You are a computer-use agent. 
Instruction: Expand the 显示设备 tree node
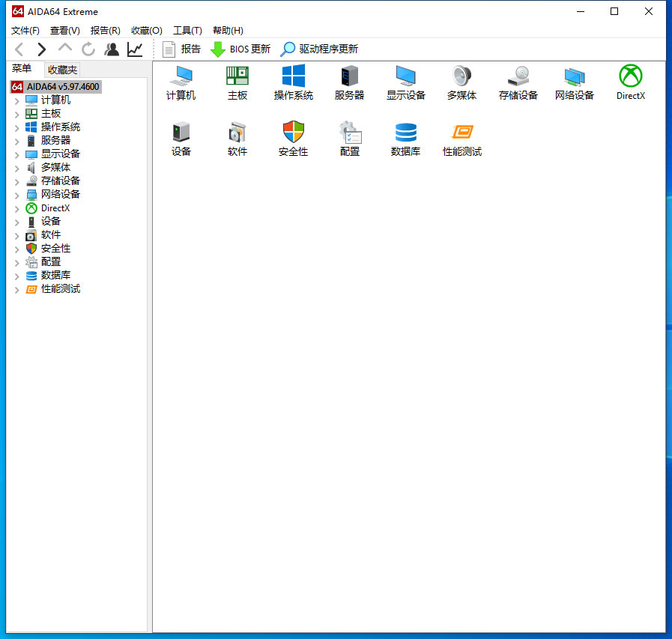point(17,154)
